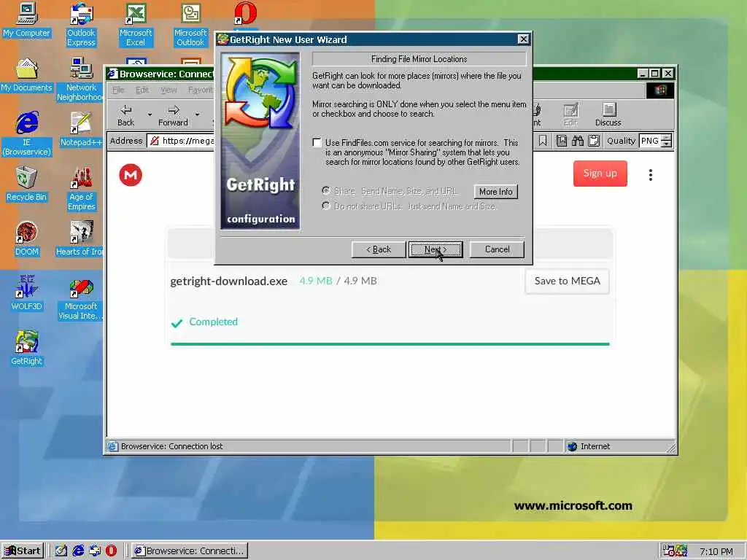This screenshot has width=747, height=560.
Task: Launch Internet Explorer from quick launch bar
Action: [x=78, y=551]
